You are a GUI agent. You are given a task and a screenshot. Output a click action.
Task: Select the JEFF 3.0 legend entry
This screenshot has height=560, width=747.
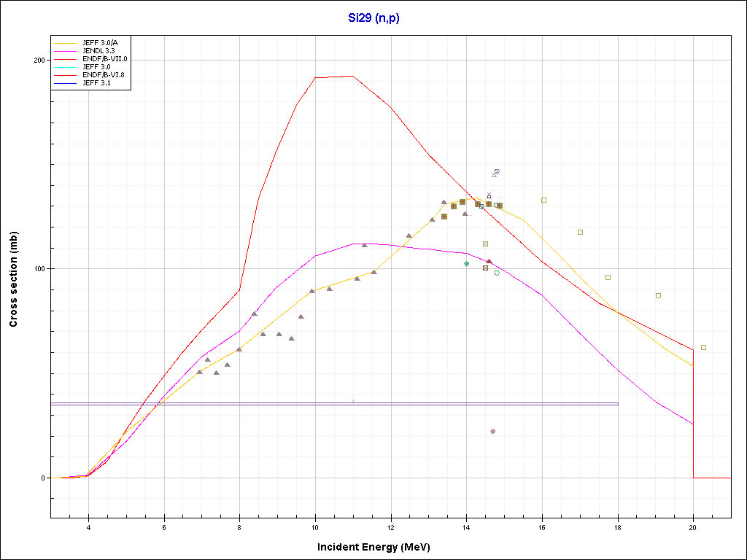tap(96, 67)
